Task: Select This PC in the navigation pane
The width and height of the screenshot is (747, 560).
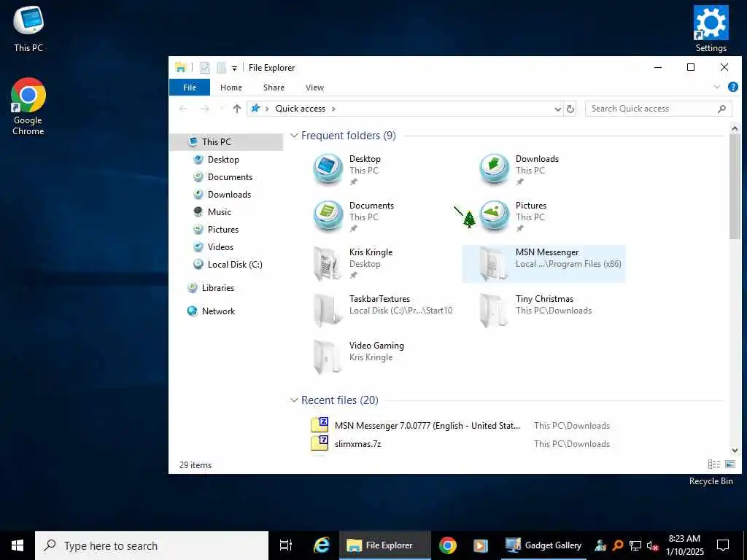Action: tap(226, 141)
